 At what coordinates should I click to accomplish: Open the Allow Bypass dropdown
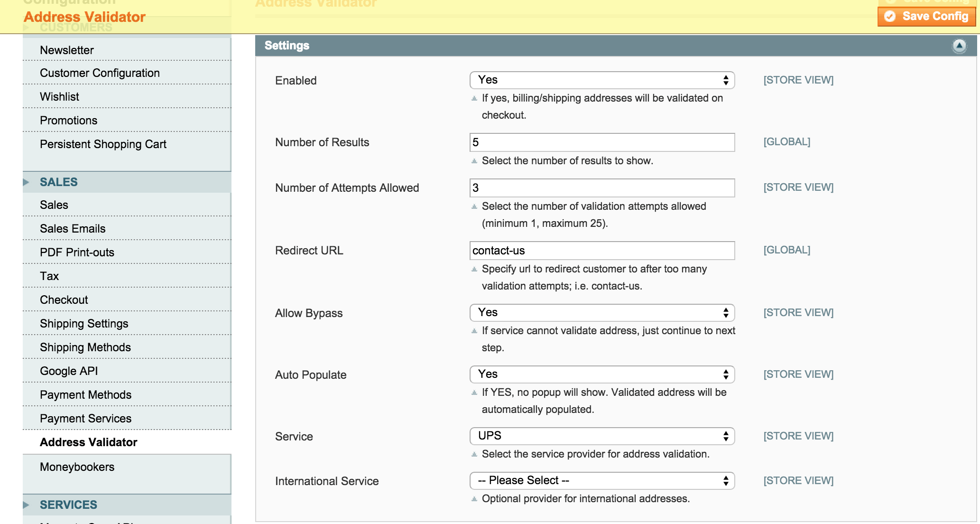click(x=601, y=313)
